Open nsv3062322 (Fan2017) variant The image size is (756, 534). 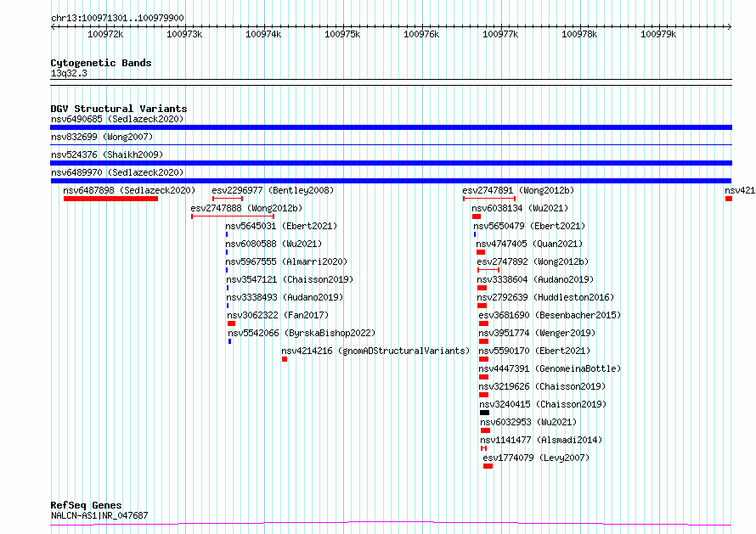click(279, 315)
